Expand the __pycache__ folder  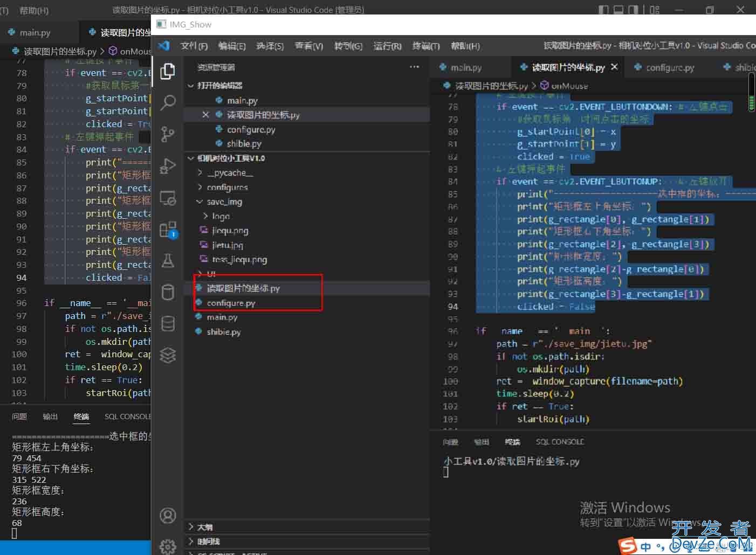pyautogui.click(x=200, y=173)
